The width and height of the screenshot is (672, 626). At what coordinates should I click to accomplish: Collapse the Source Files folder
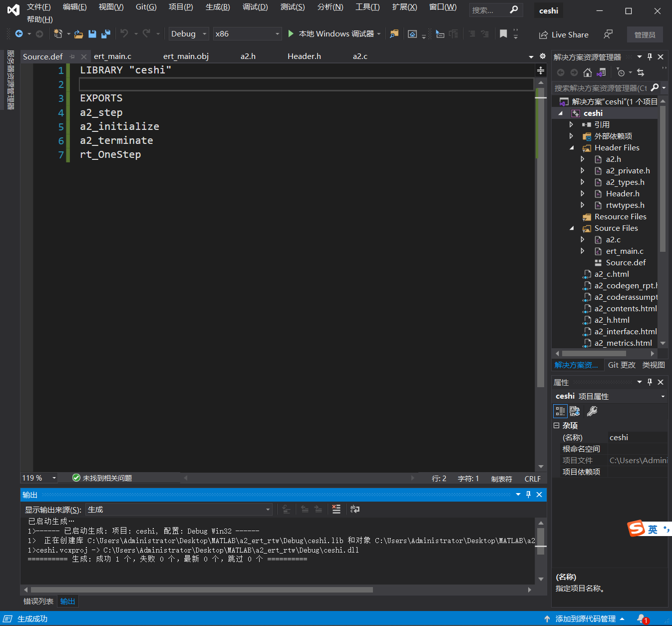572,228
